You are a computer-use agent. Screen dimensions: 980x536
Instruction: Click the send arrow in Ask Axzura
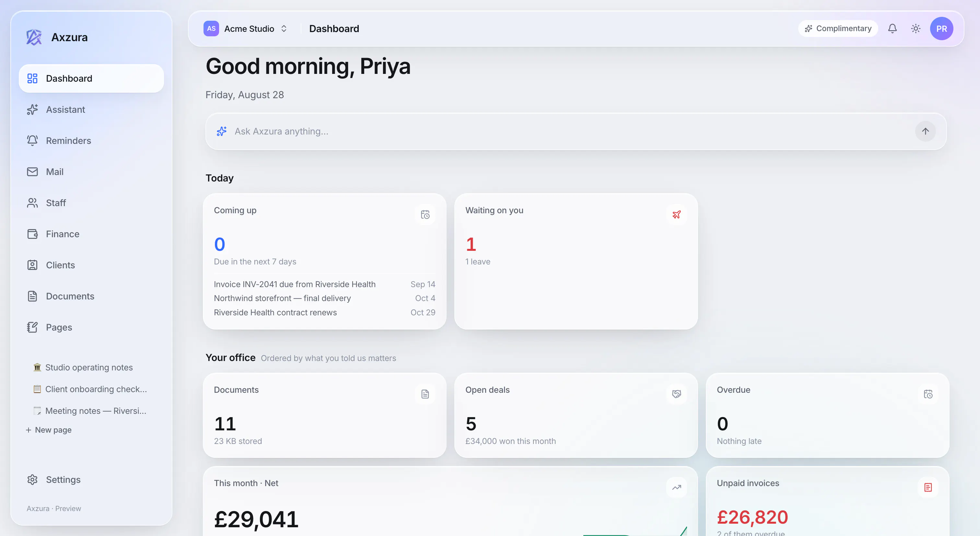925,131
